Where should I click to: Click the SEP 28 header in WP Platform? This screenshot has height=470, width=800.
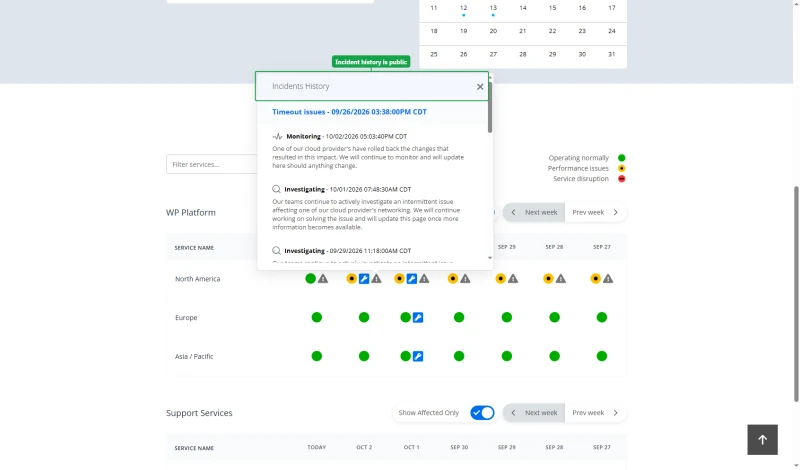(x=554, y=247)
